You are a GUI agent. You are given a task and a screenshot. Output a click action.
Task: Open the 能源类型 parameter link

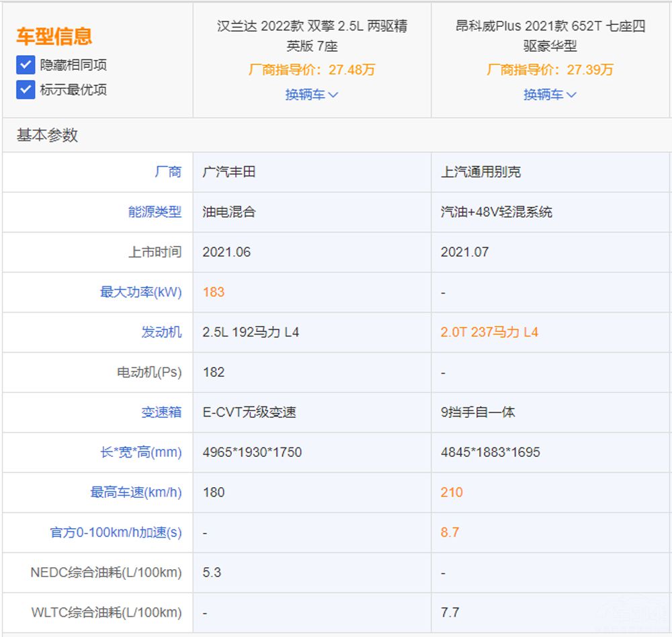pos(155,212)
